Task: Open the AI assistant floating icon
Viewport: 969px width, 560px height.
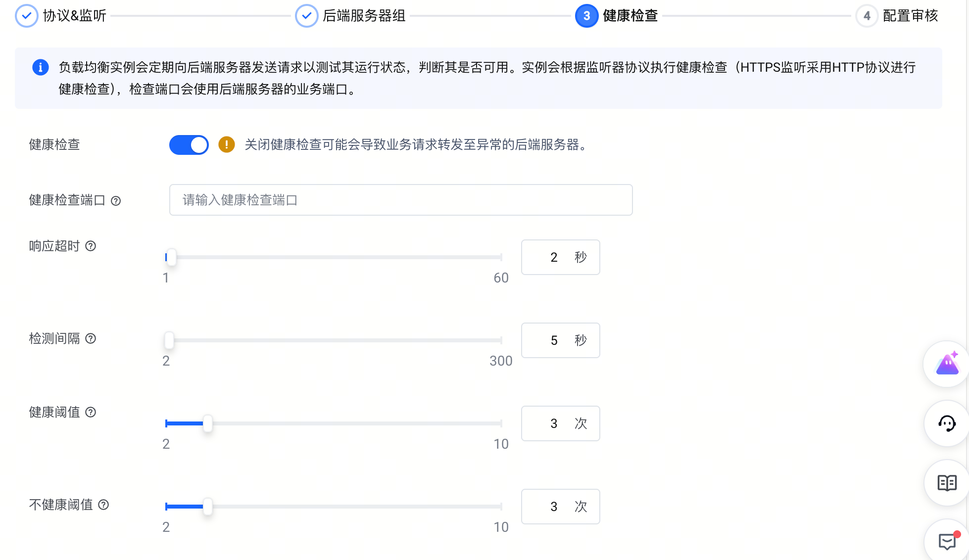Action: (946, 364)
